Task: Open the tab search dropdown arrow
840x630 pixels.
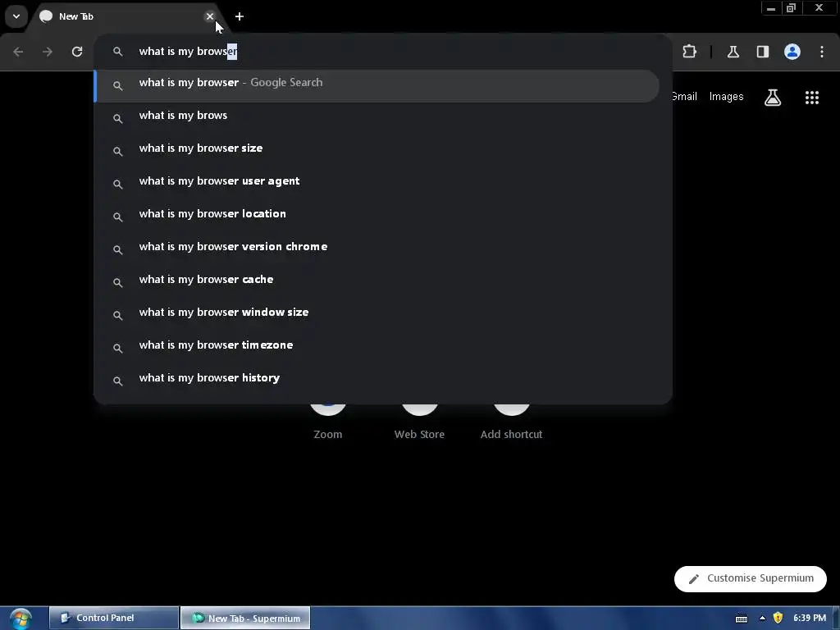Action: coord(16,16)
